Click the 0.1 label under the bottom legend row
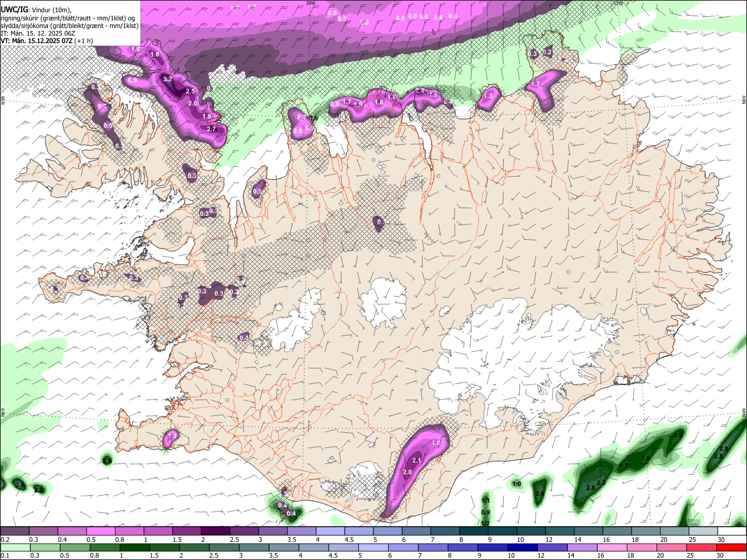 (5, 555)
